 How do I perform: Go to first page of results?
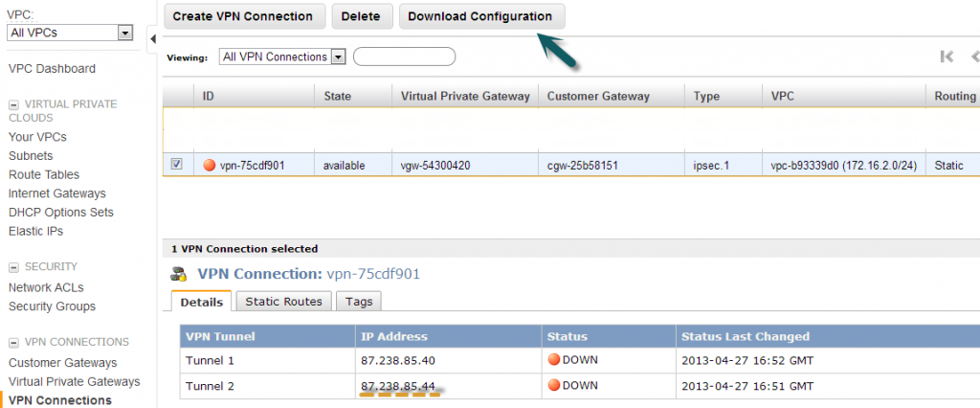947,57
